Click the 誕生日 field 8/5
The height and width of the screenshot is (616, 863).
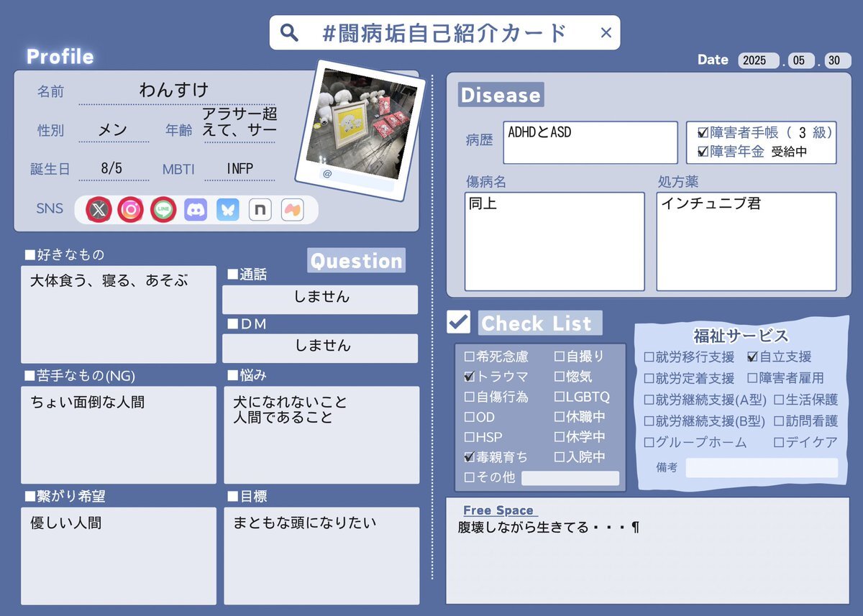[113, 169]
